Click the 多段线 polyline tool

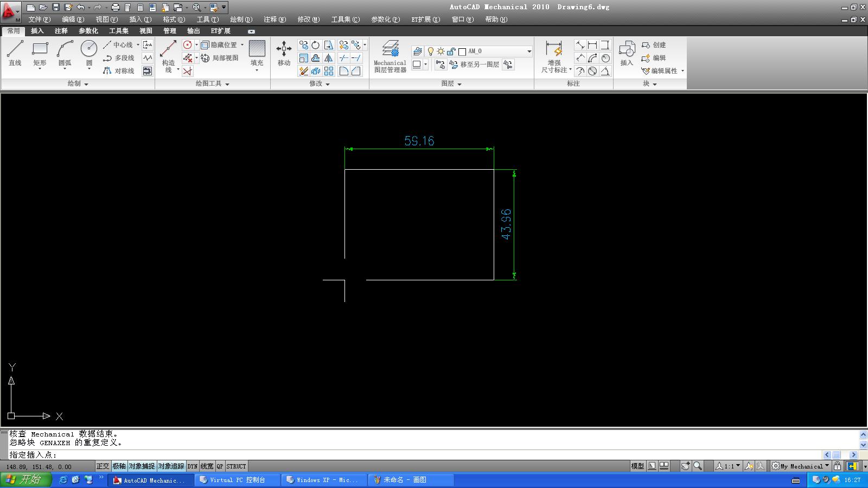(x=118, y=58)
